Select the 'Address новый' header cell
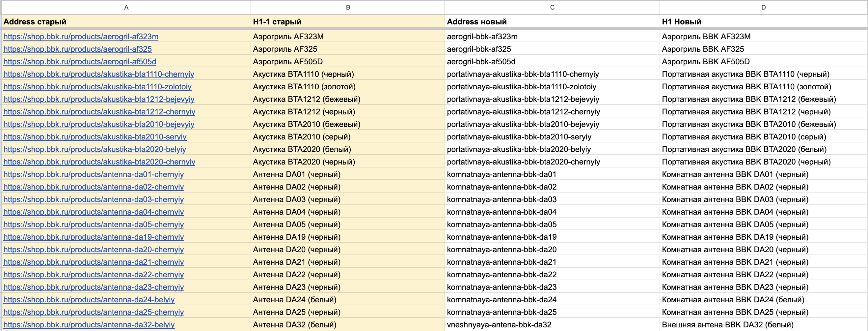868x331 pixels. (552, 22)
